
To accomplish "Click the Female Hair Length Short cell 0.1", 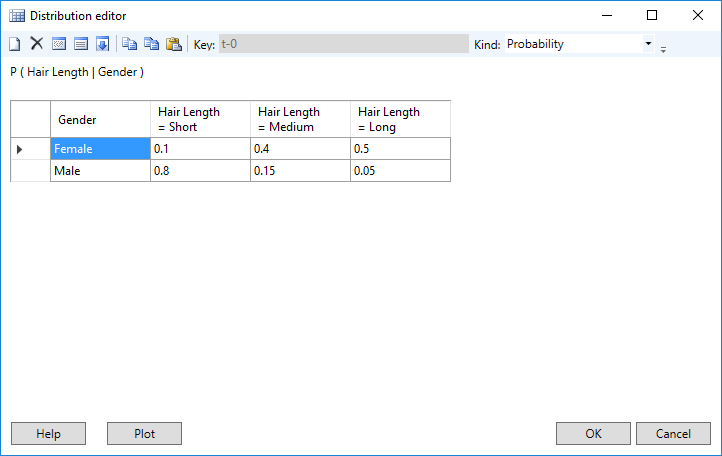I will pos(200,149).
